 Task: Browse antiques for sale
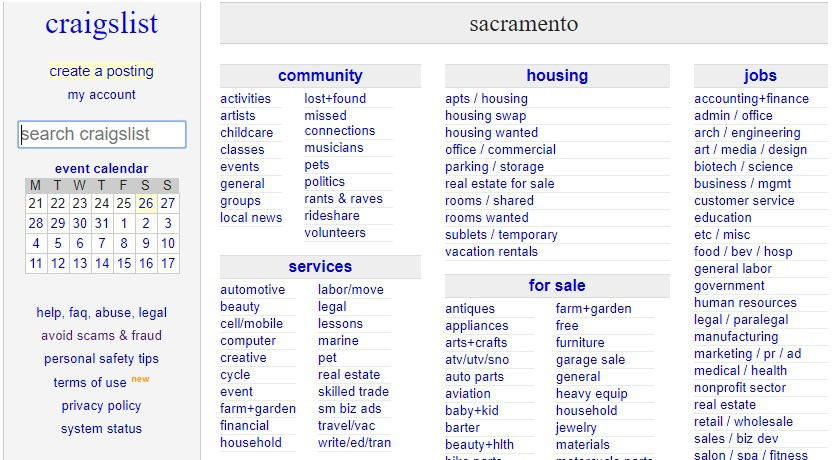(x=470, y=309)
